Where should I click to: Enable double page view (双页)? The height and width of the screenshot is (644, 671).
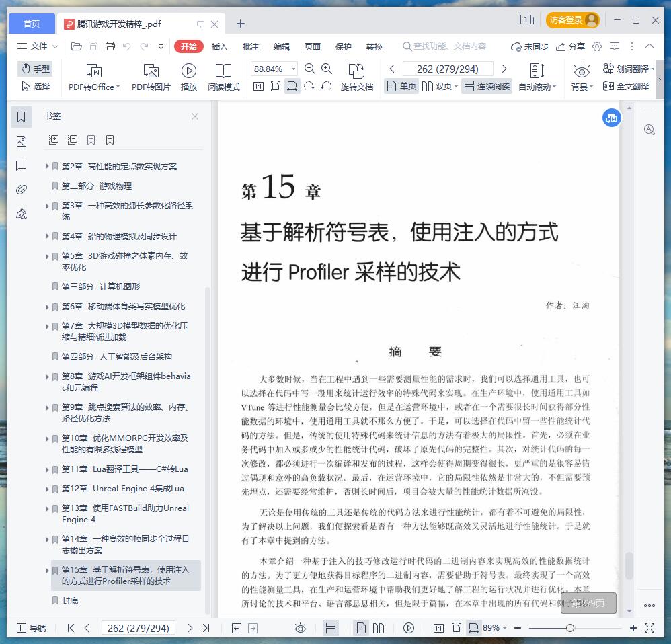(440, 87)
